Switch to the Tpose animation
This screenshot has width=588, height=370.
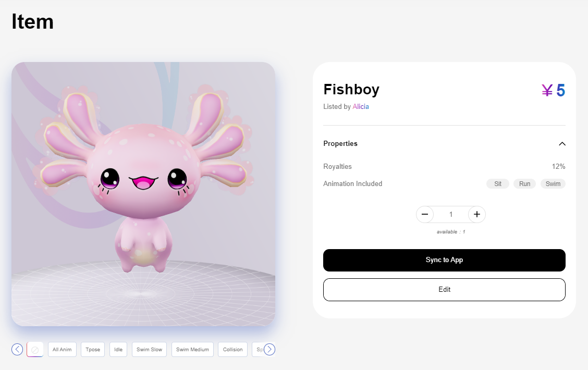click(93, 349)
